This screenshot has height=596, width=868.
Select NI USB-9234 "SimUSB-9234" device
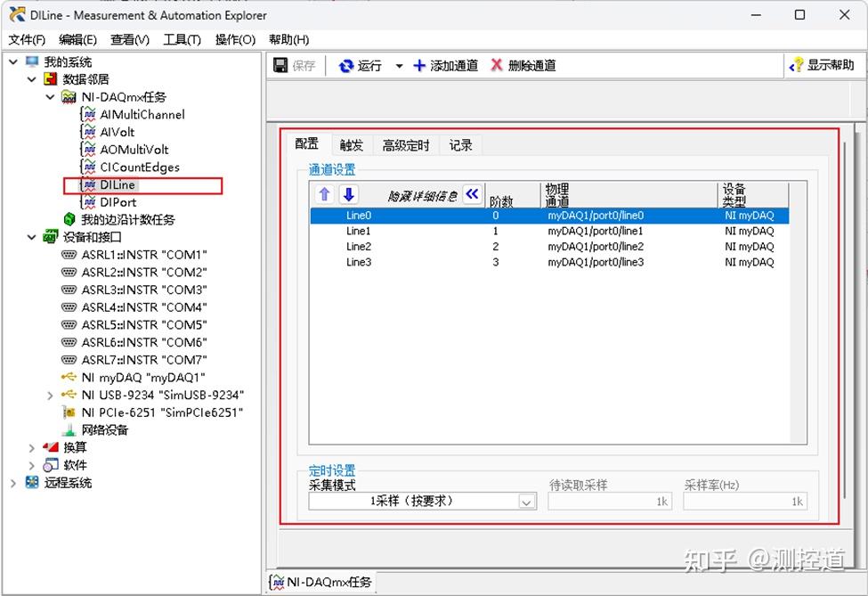pyautogui.click(x=163, y=395)
